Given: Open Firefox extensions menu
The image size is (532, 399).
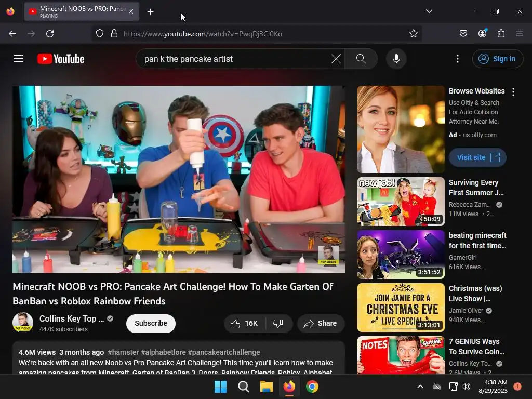Looking at the screenshot, I should click(501, 34).
